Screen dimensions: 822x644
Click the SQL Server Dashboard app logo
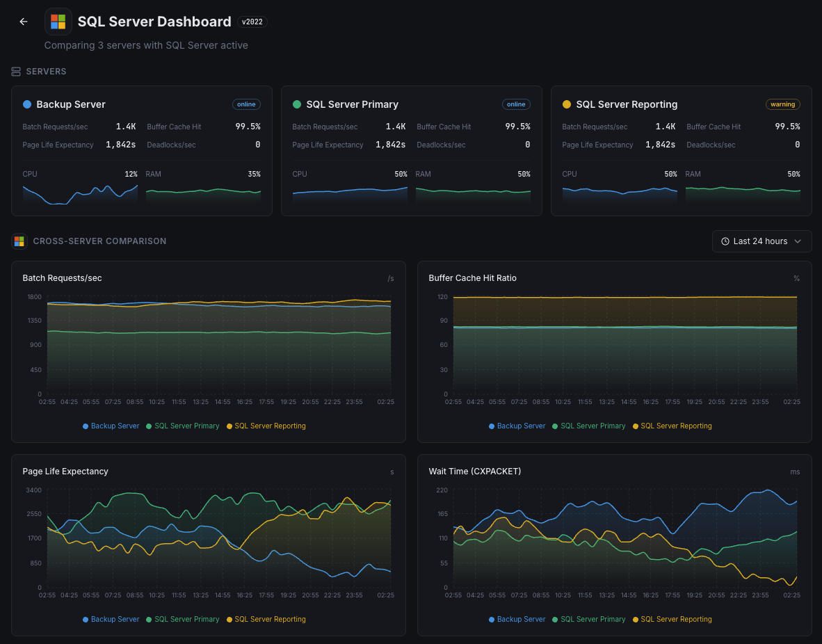click(x=58, y=22)
